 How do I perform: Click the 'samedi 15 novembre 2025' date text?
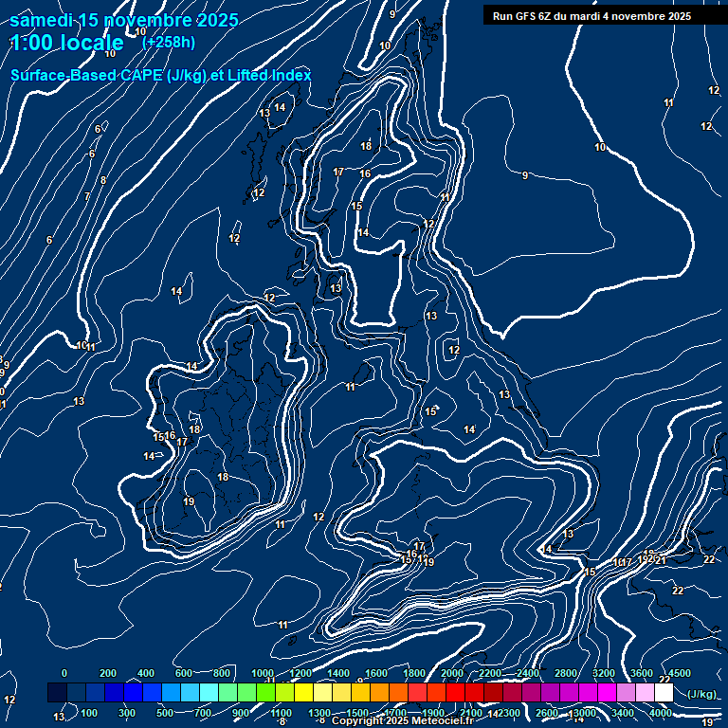[x=124, y=20]
